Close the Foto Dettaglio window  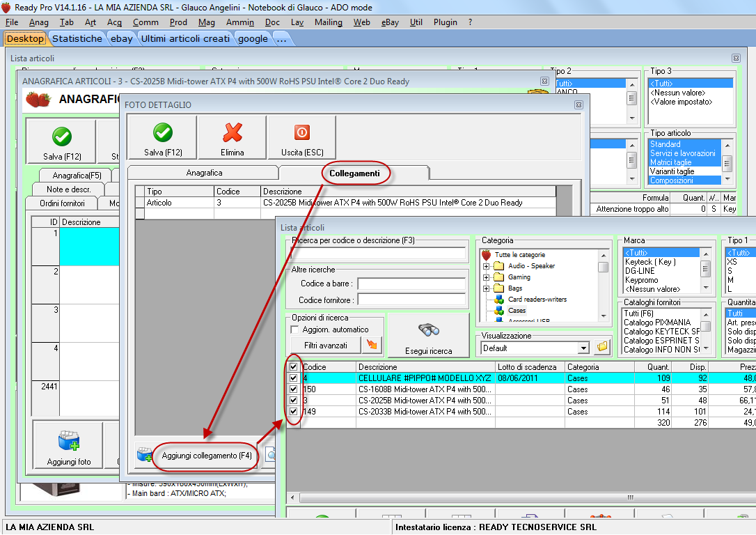pos(578,104)
